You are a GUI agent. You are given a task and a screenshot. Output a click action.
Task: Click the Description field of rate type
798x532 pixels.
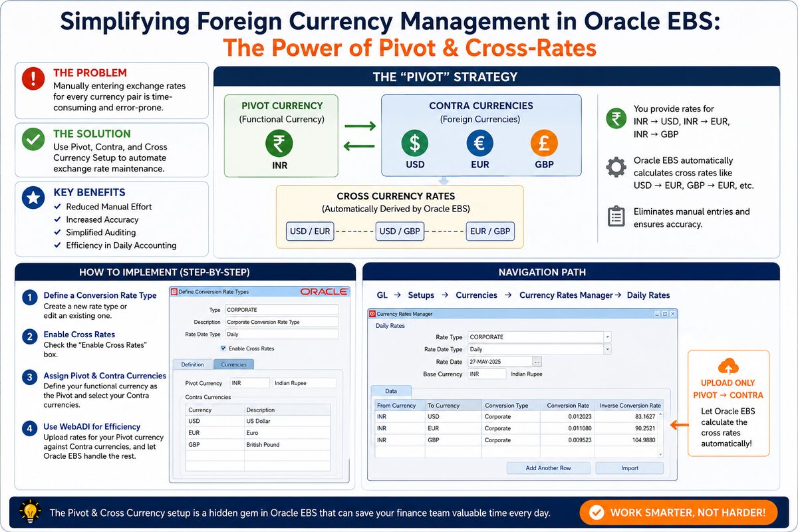click(x=281, y=322)
